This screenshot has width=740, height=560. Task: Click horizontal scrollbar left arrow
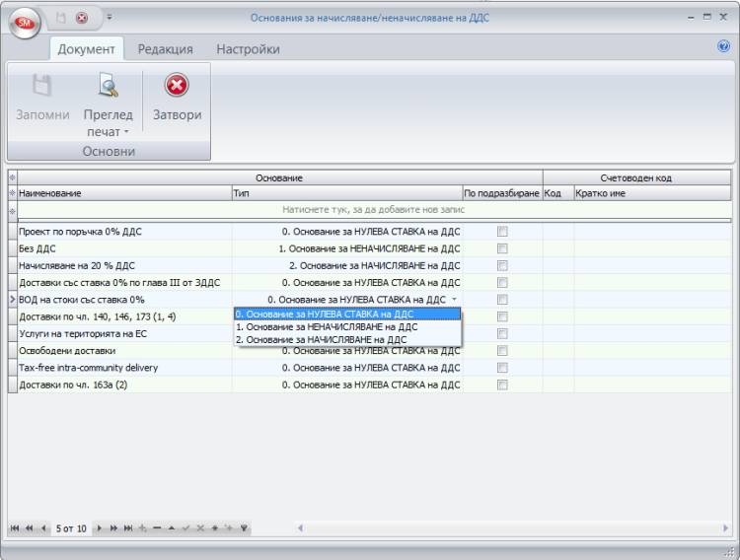(300, 527)
